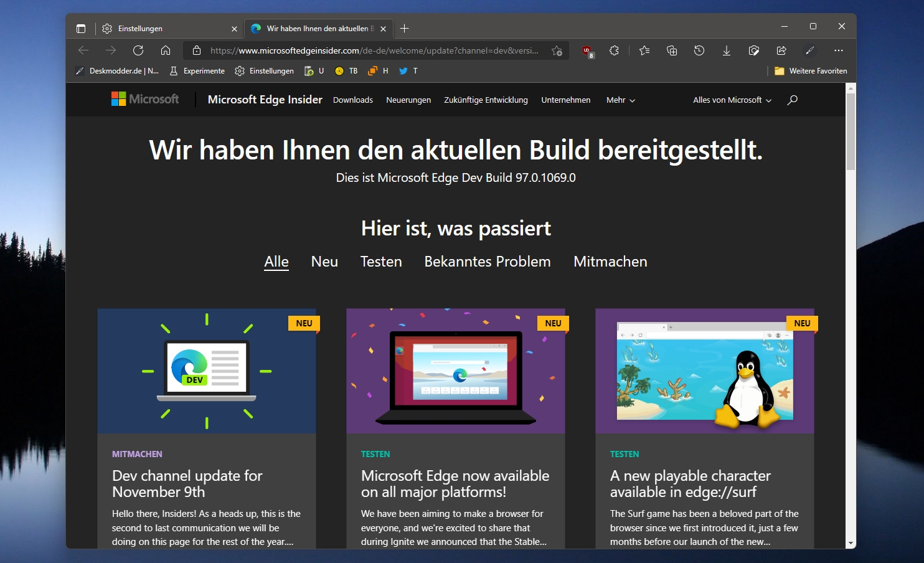
Task: Click the build text 'Dies ist Microsoft Edge Dev Build 97.0.1069.0'
Action: point(456,177)
